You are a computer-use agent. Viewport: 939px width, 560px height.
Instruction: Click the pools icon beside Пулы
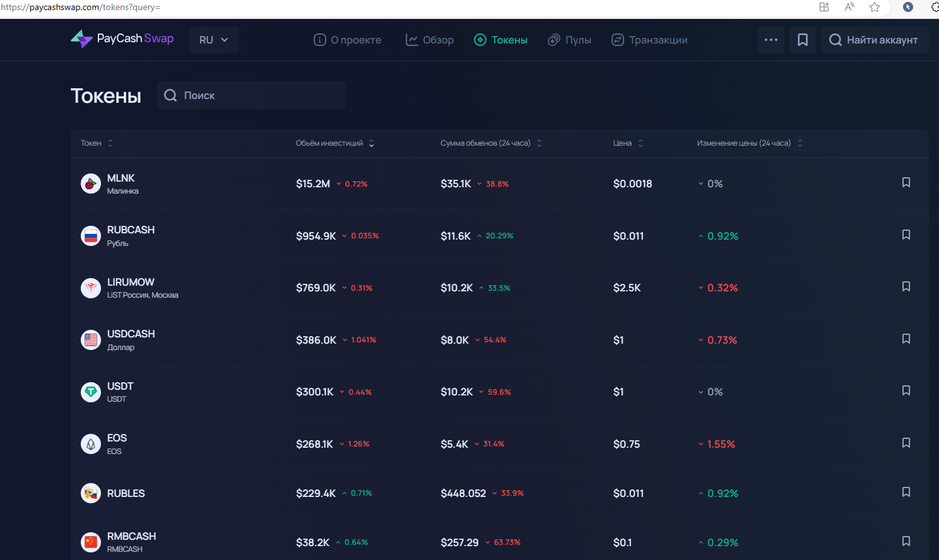click(x=554, y=40)
